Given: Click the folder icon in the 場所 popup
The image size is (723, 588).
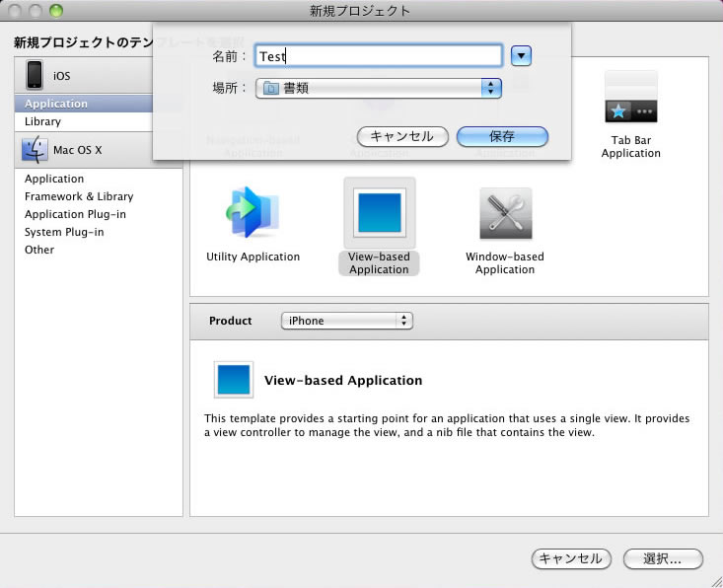Looking at the screenshot, I should pyautogui.click(x=270, y=88).
